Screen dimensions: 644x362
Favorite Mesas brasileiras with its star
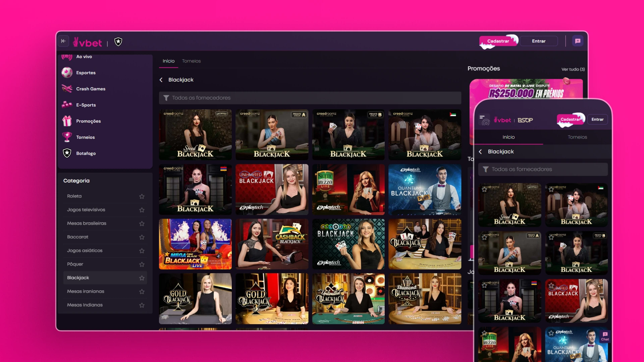[x=142, y=224]
